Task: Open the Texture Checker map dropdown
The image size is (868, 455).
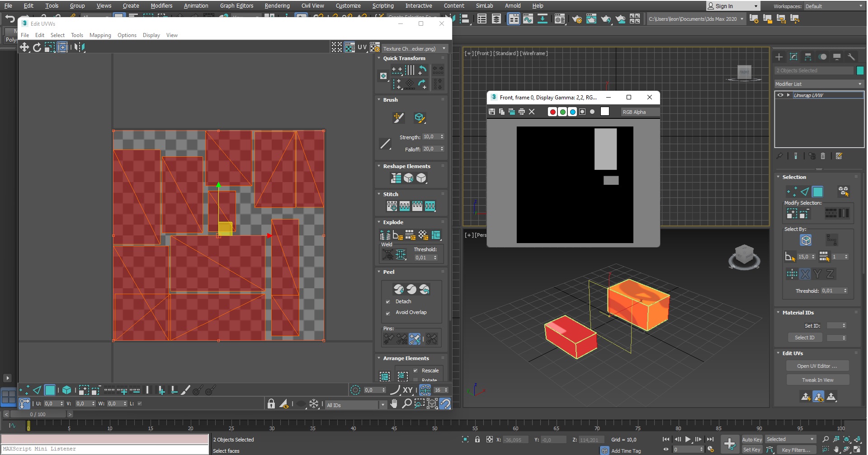Action: [x=413, y=48]
